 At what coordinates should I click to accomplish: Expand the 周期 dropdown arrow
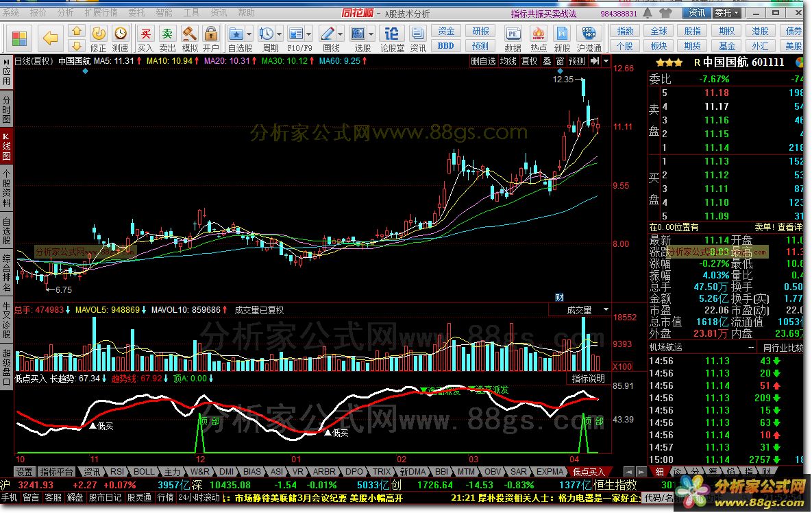(279, 35)
